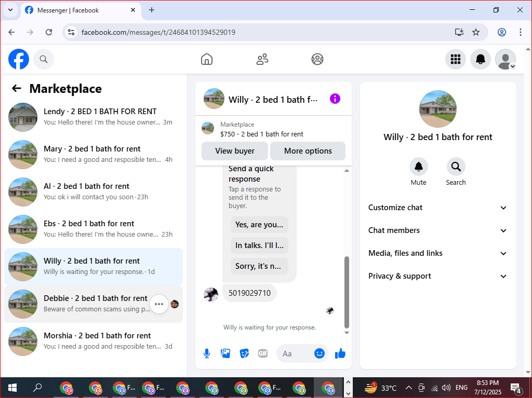
Task: Click the Mute bell icon
Action: coord(418,167)
